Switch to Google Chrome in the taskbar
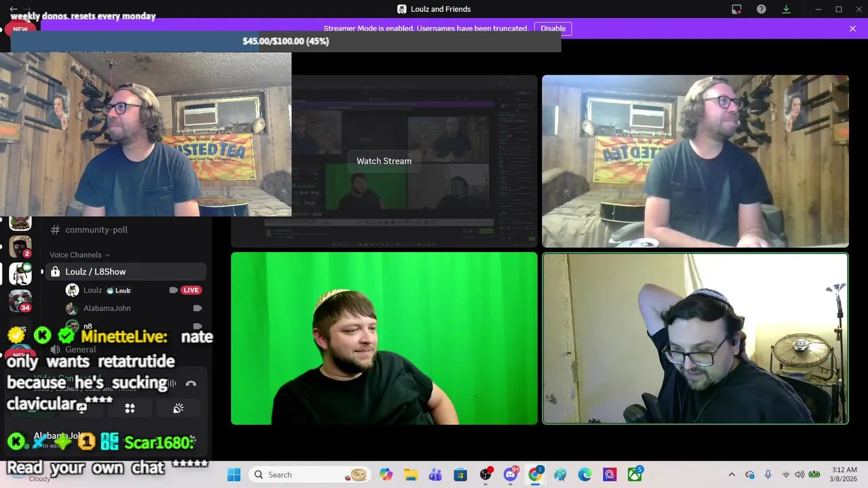The height and width of the screenshot is (488, 868). [536, 474]
